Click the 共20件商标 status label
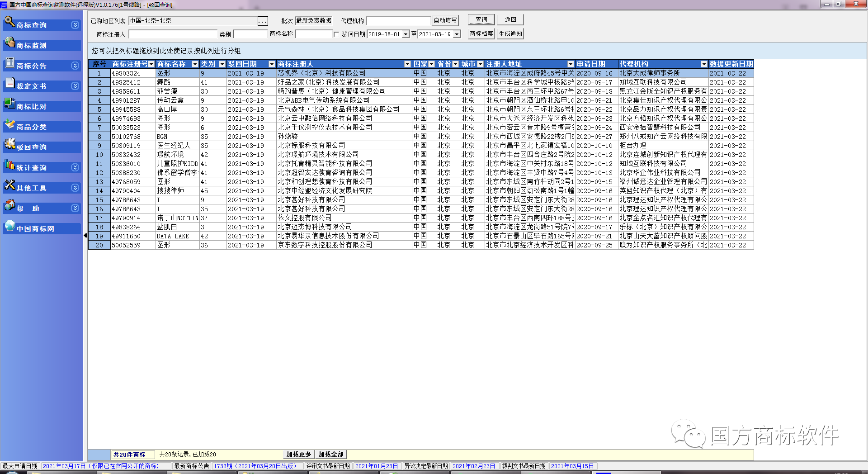Image resolution: width=868 pixels, height=474 pixels. pos(133,455)
